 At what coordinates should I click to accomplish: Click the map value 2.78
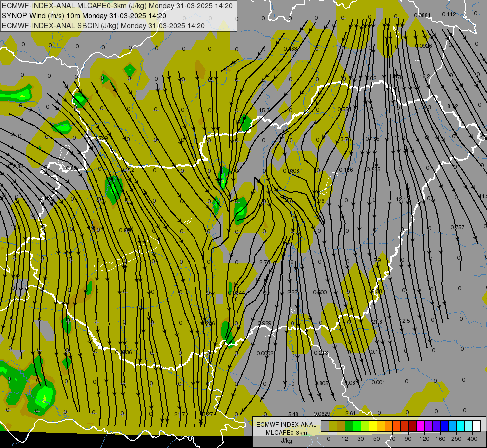(x=264, y=262)
